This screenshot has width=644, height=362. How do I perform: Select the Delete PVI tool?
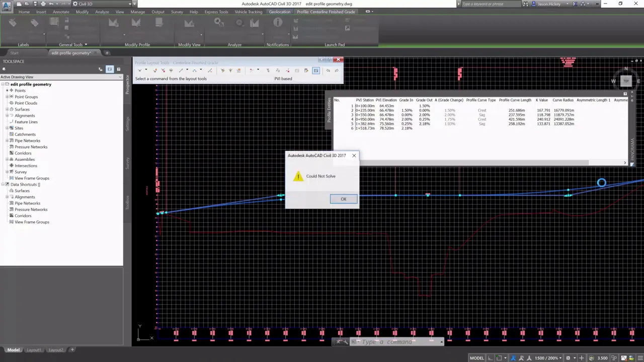163,70
